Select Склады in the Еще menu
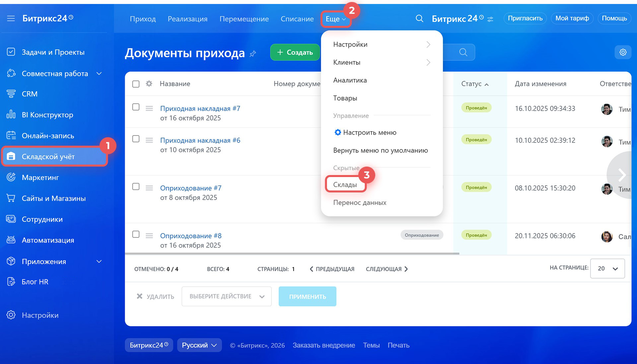Image resolution: width=637 pixels, height=364 pixels. click(345, 184)
